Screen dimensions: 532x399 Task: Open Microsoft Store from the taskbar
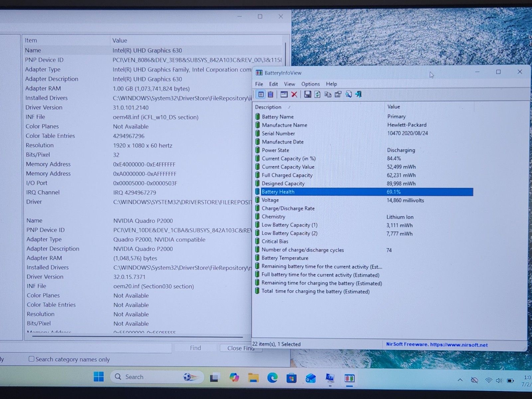point(292,378)
